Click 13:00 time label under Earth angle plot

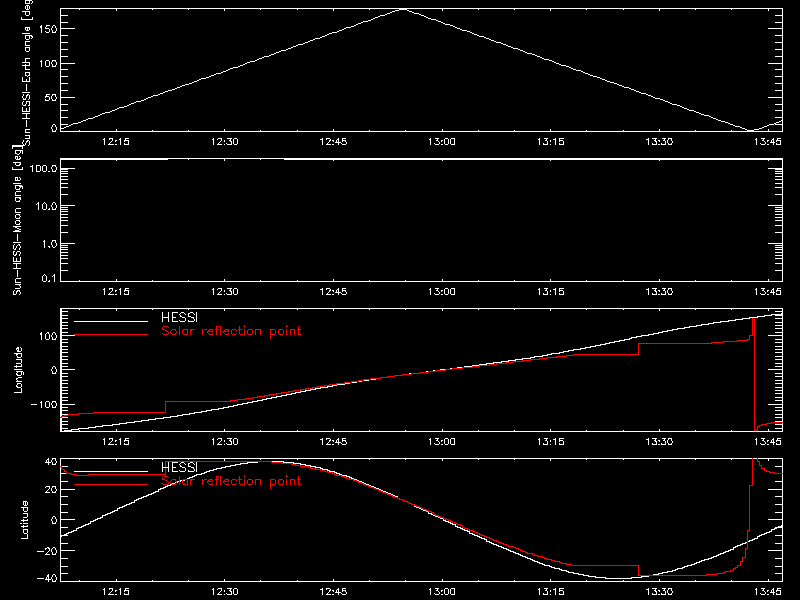(442, 141)
